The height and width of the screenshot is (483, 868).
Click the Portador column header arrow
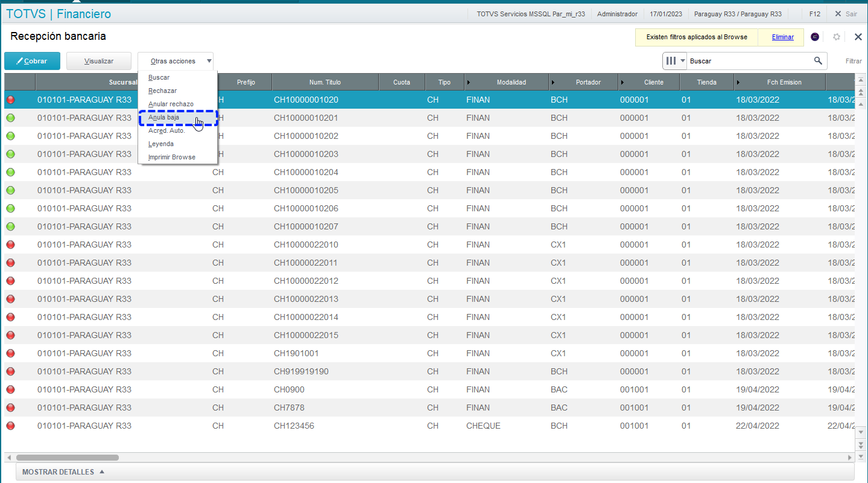[553, 82]
